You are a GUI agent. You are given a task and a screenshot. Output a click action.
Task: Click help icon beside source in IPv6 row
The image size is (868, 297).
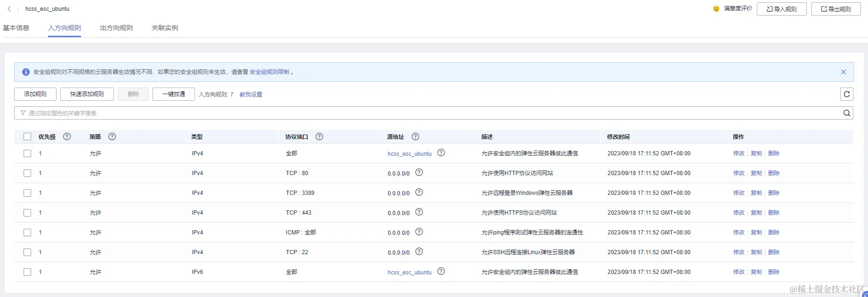[x=441, y=271]
